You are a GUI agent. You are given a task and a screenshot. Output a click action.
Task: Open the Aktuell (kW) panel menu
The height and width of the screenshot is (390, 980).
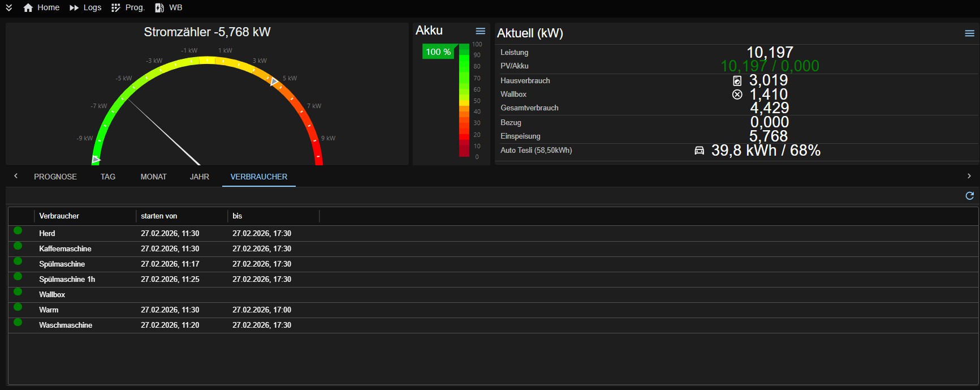point(969,33)
